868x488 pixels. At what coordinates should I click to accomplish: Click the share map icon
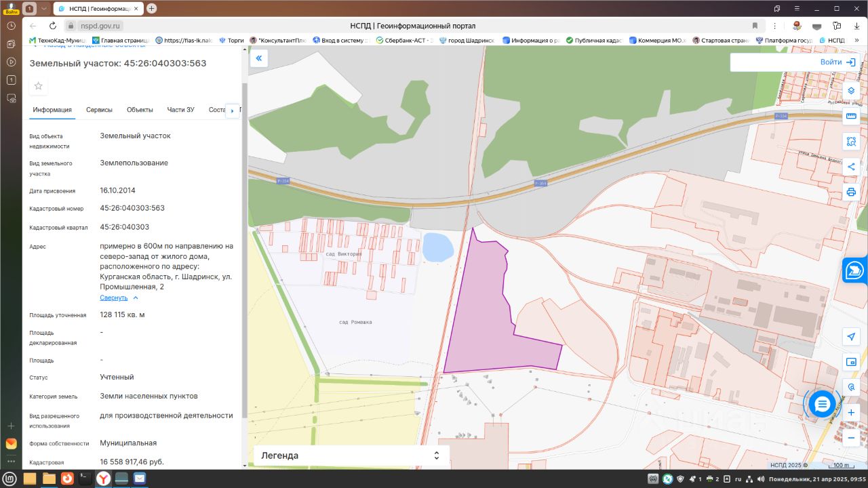coord(851,167)
